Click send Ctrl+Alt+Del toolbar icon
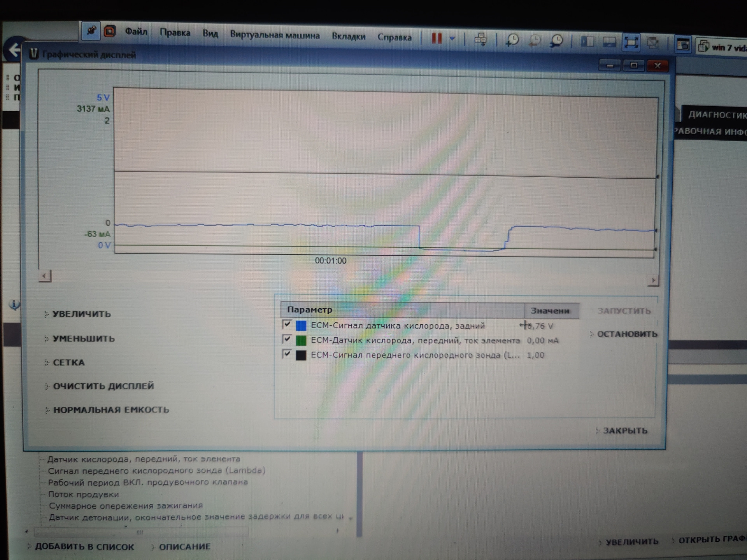 click(x=480, y=39)
